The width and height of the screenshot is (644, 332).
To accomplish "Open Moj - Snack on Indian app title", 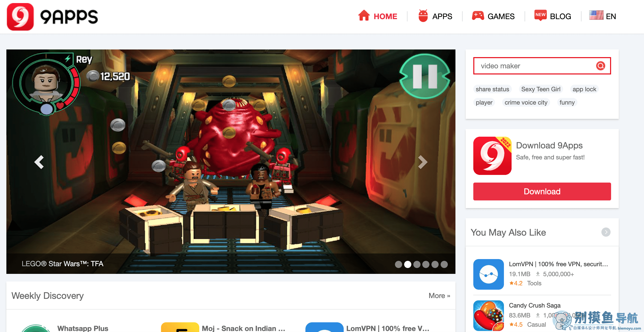I will click(243, 328).
